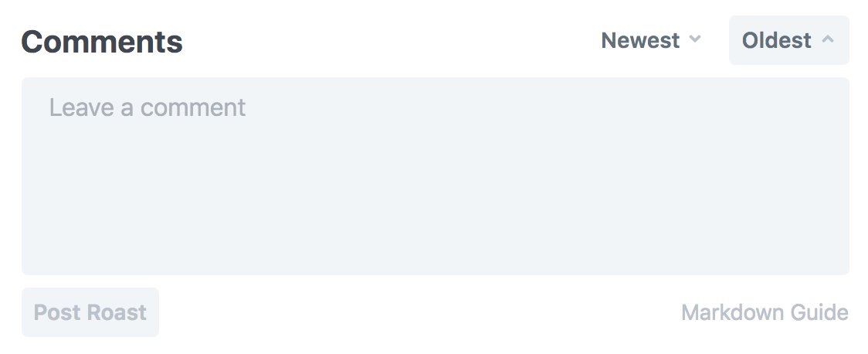The height and width of the screenshot is (354, 868).
Task: Open the Markdown Guide link
Action: (765, 312)
